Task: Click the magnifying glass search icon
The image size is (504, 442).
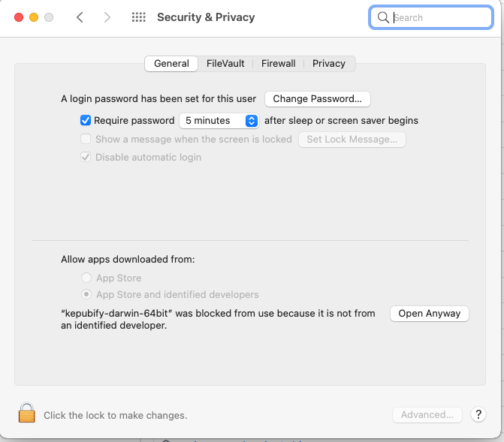Action: pos(383,17)
